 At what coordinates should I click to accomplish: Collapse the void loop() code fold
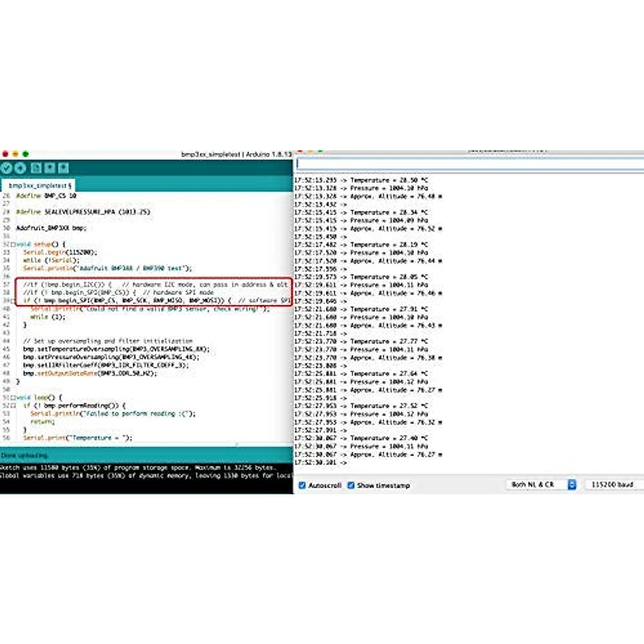(14, 398)
